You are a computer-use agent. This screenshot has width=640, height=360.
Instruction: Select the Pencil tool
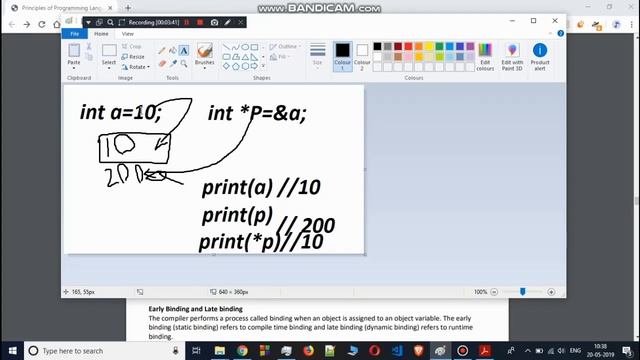(162, 51)
